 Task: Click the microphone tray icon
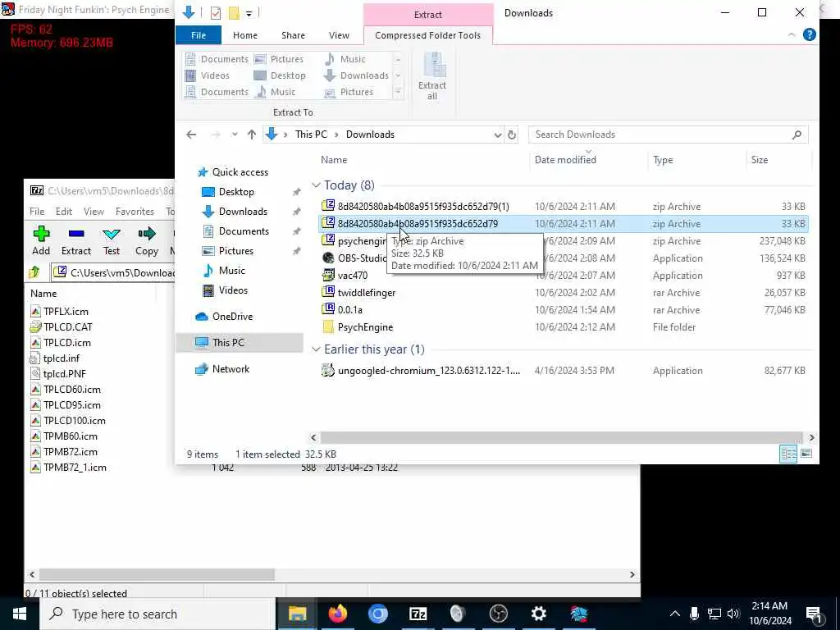pyautogui.click(x=694, y=614)
